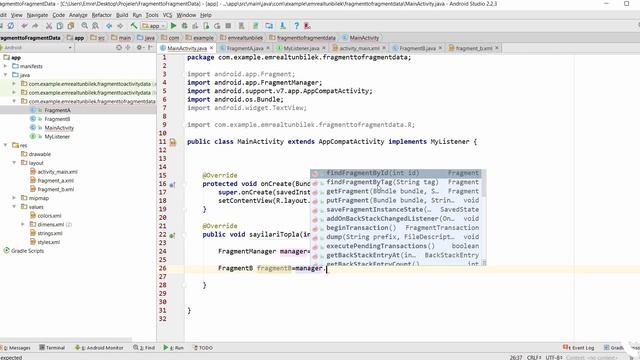Viewport: 640px width, 360px height.
Task: Click the Undo arrow icon
Action: point(24,26)
